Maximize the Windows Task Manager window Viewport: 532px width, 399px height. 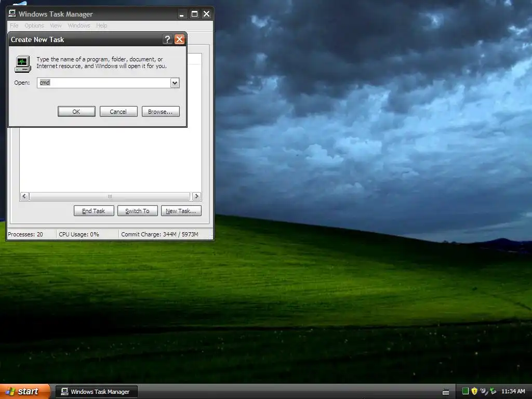tap(194, 14)
